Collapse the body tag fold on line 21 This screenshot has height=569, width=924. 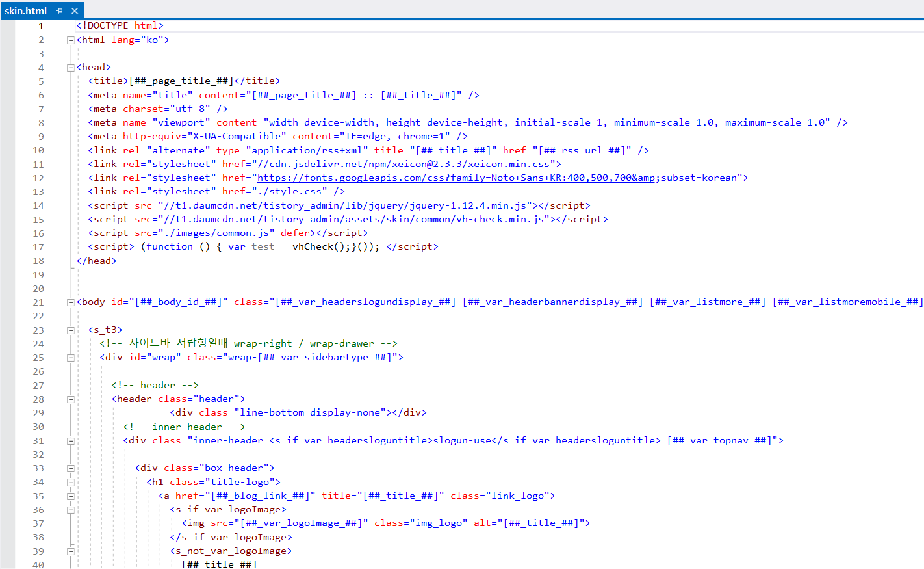tap(70, 302)
